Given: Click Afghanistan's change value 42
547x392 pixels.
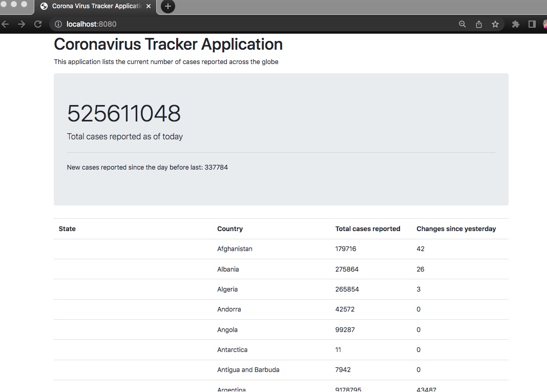Looking at the screenshot, I should pos(420,249).
